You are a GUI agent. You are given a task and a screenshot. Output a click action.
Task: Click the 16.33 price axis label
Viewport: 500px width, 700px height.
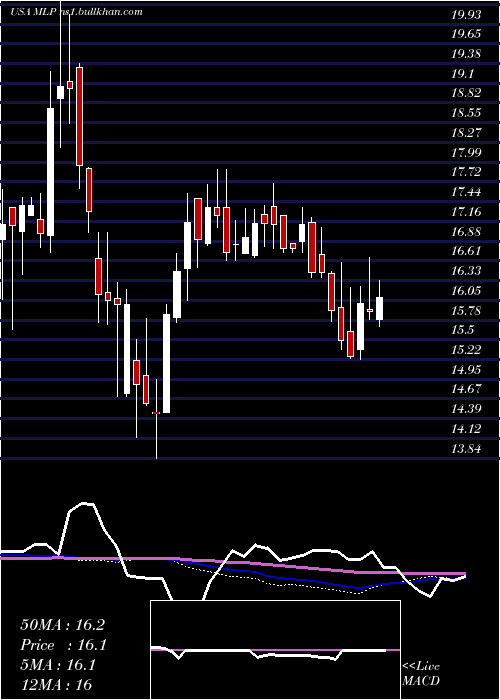tap(467, 271)
